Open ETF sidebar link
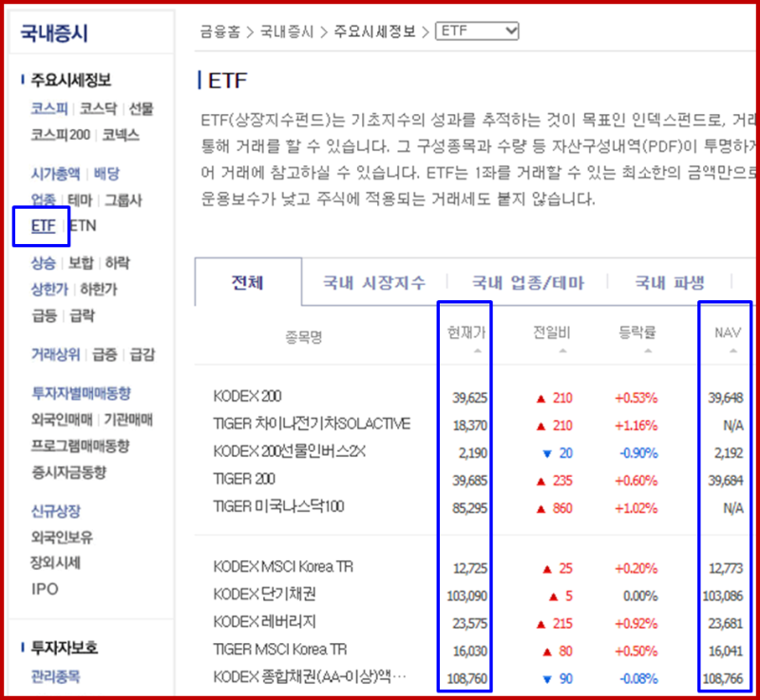This screenshot has width=760, height=700. (43, 226)
